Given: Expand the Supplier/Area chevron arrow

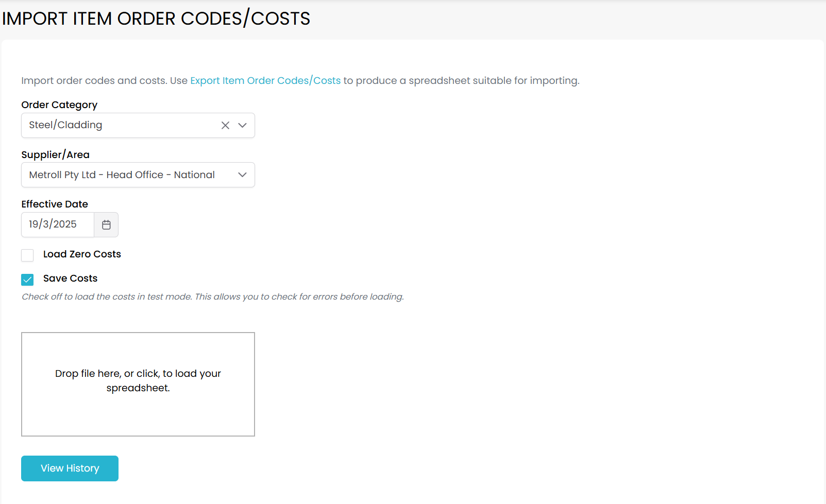Looking at the screenshot, I should click(242, 175).
